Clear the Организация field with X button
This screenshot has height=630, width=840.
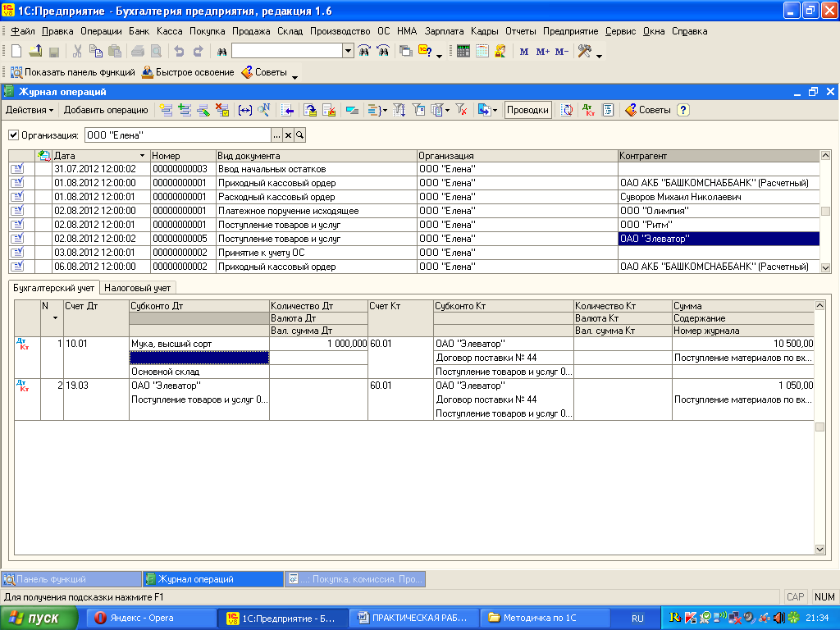tap(288, 135)
